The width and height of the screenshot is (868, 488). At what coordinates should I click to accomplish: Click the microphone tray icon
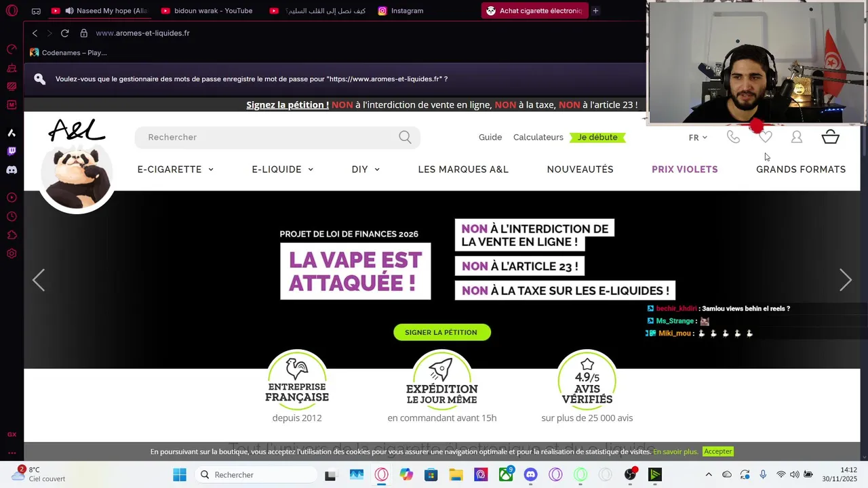coord(763,474)
